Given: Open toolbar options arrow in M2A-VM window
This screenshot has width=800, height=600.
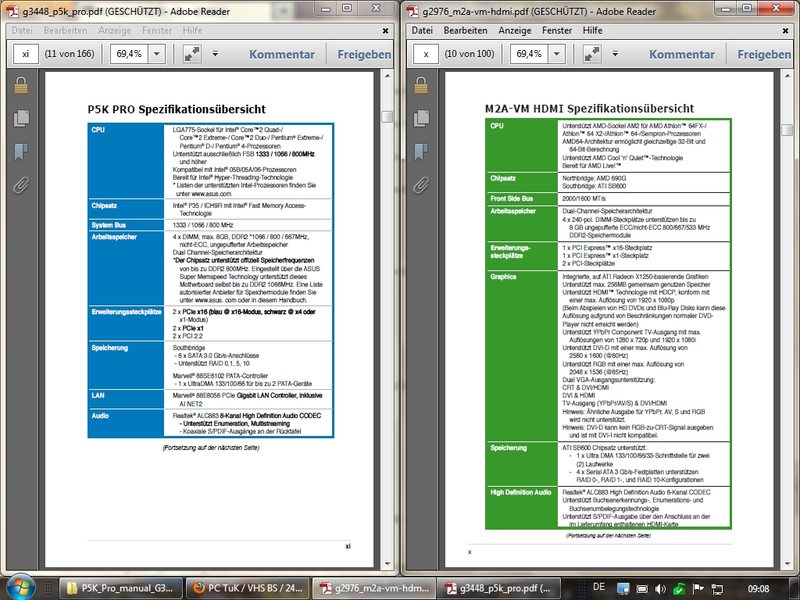Looking at the screenshot, I should pyautogui.click(x=615, y=54).
